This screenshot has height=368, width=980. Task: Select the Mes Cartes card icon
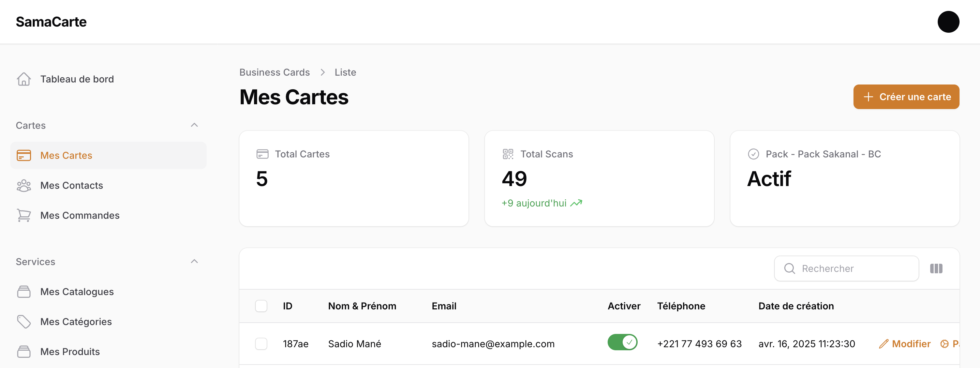(24, 155)
